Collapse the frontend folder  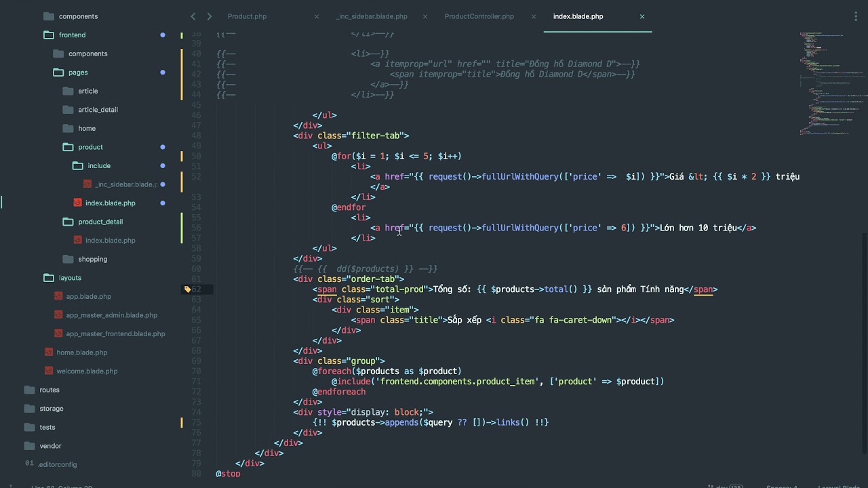[49, 35]
